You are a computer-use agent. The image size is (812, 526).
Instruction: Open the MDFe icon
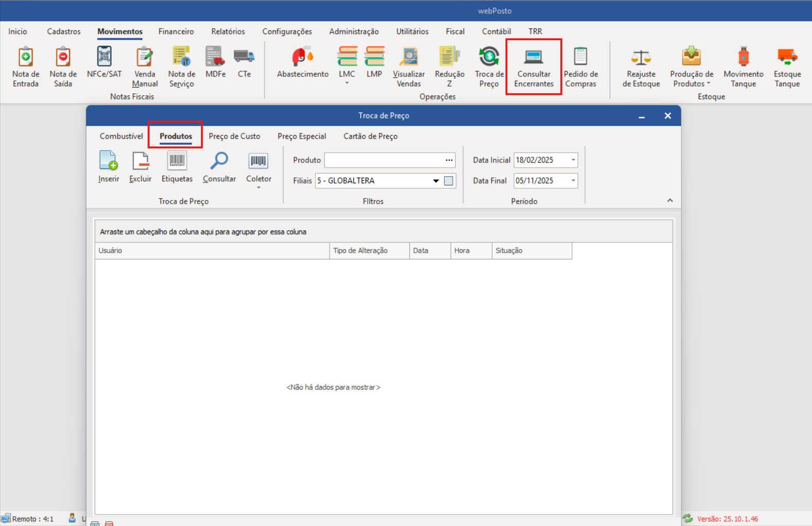pos(216,57)
